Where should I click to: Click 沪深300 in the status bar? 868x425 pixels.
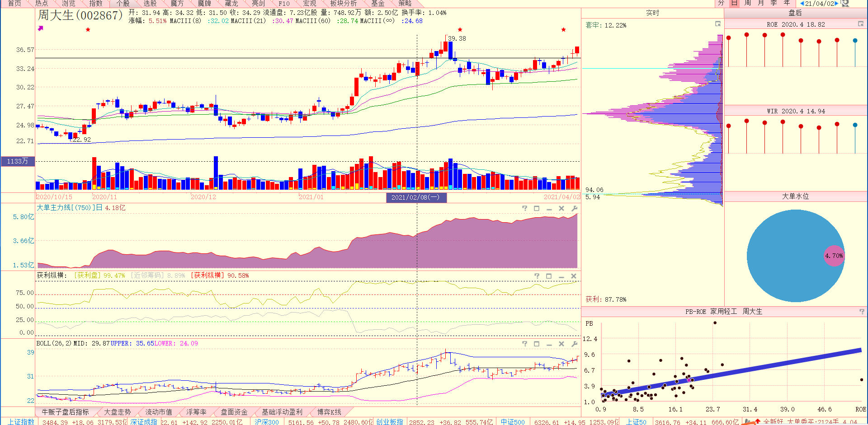pyautogui.click(x=267, y=422)
